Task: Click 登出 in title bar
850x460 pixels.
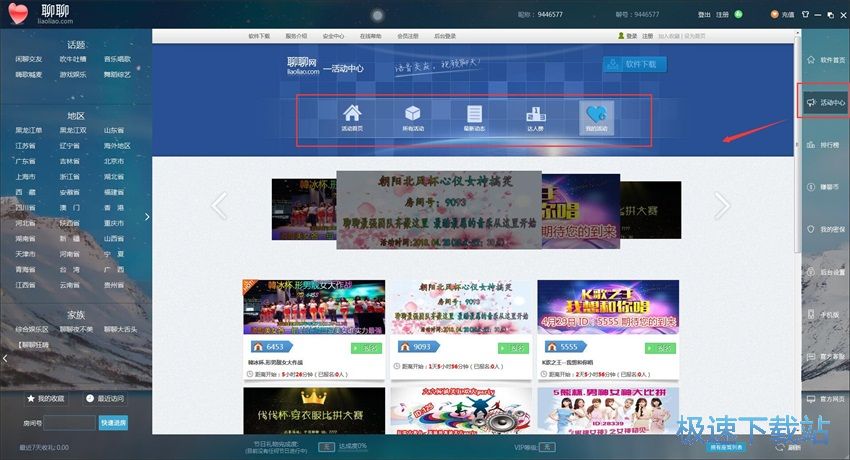Action: 704,15
